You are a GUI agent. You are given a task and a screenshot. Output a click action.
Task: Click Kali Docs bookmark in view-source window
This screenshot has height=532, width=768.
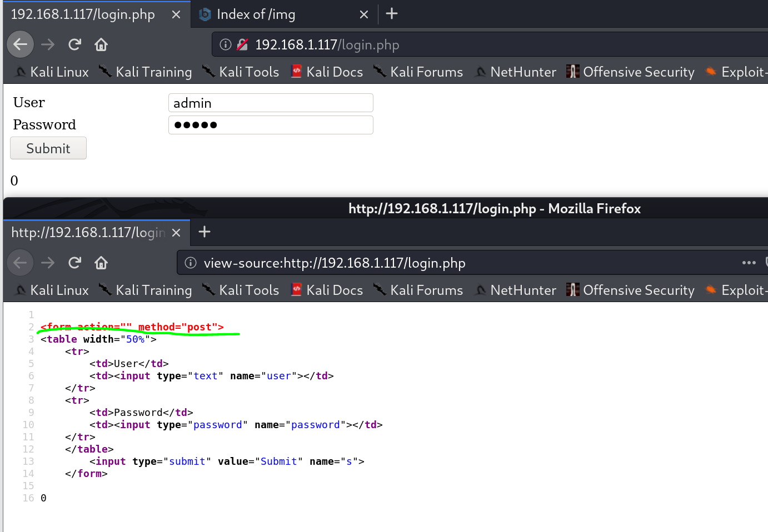coord(327,290)
